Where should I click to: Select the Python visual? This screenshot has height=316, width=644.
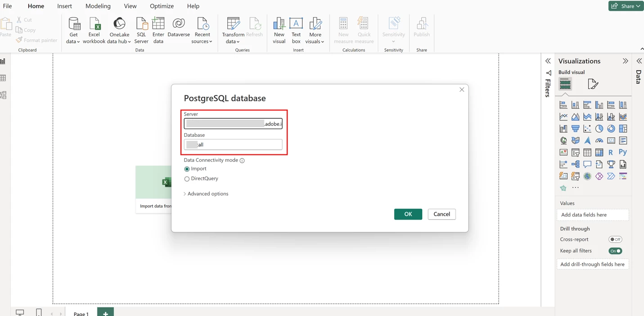(x=623, y=153)
